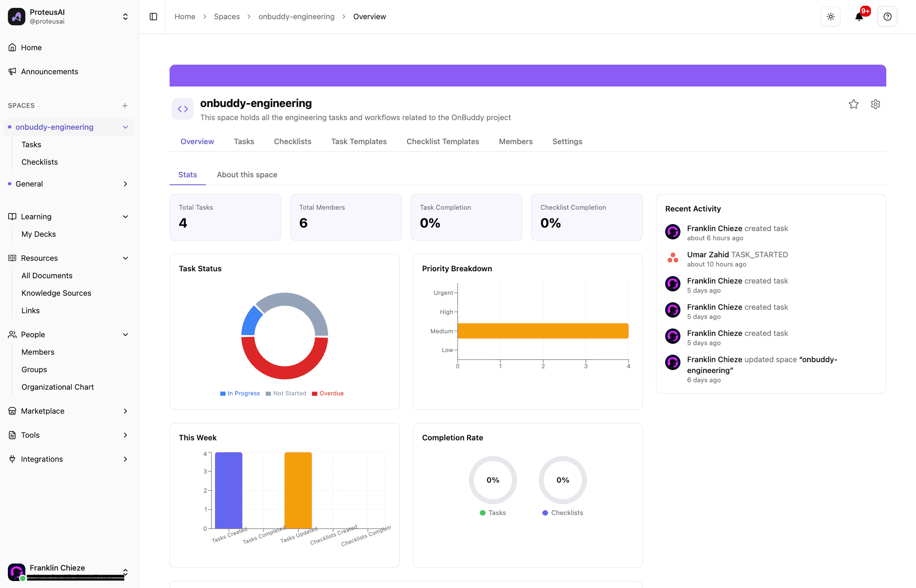Click the space code brackets icon

coord(183,109)
